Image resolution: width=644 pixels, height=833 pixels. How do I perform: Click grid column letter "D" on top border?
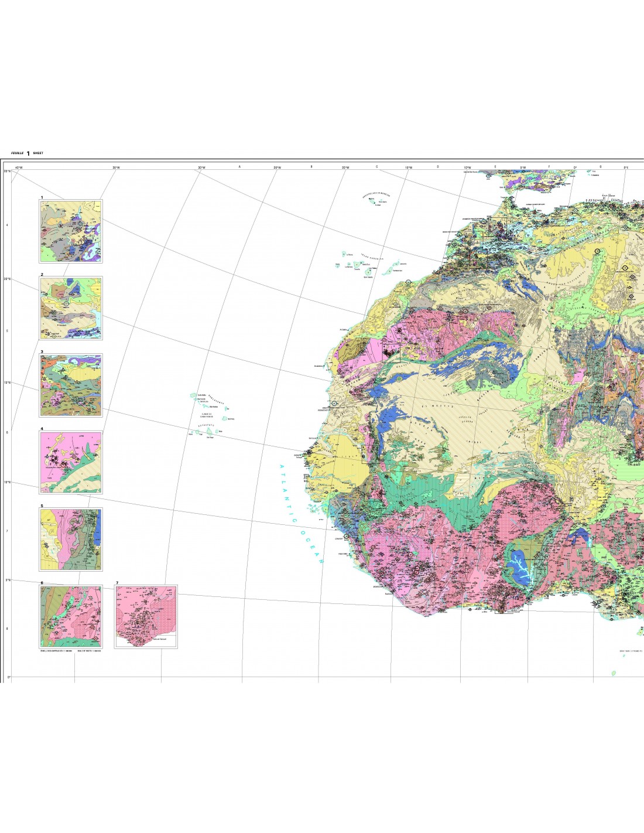pos(438,167)
